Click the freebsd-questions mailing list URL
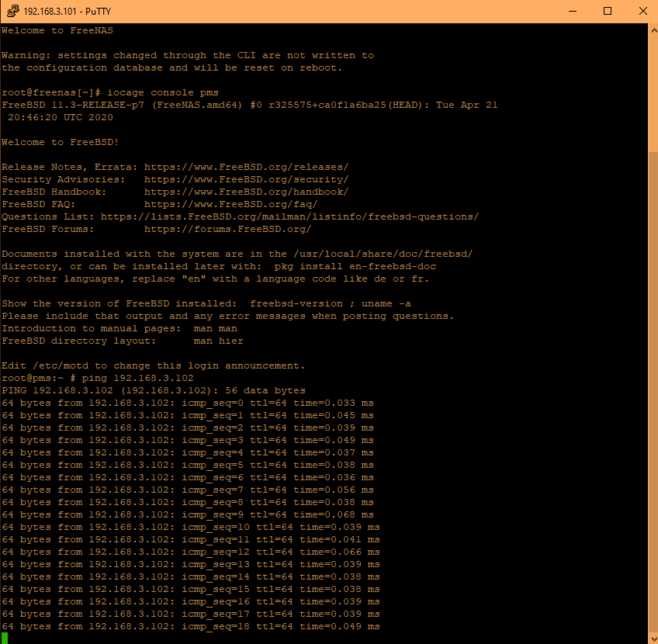Image resolution: width=658 pixels, height=644 pixels. point(289,217)
